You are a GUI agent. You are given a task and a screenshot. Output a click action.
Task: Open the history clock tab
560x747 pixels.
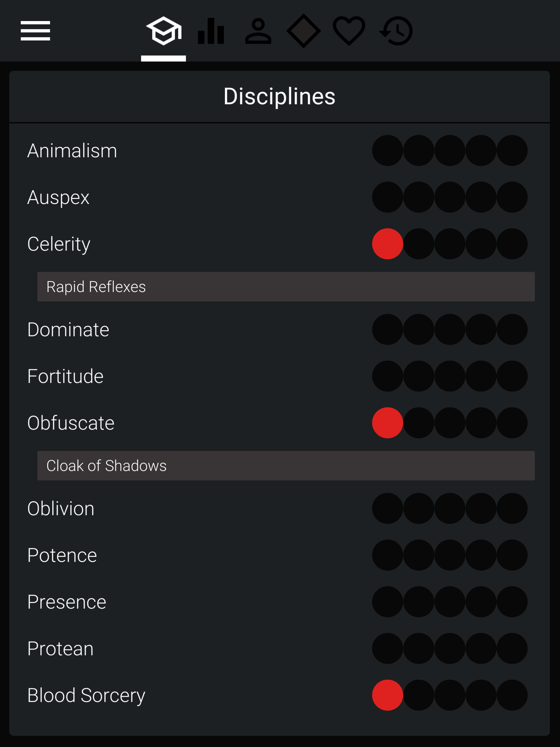point(396,31)
